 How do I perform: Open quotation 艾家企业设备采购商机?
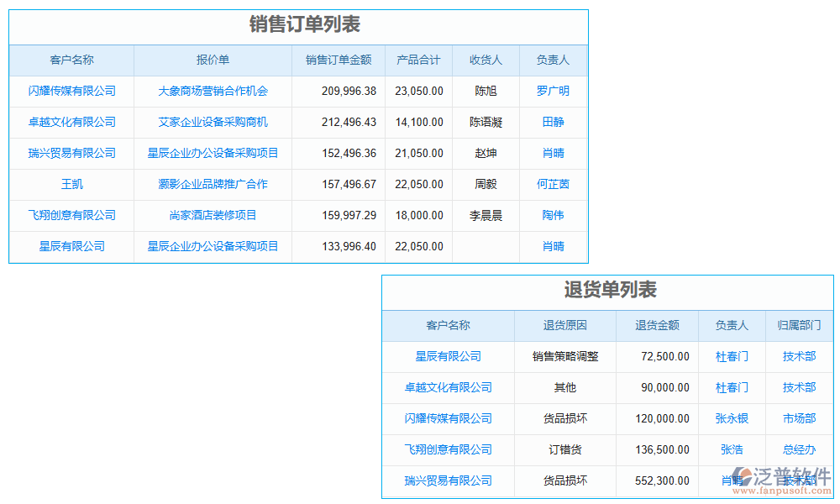tap(212, 122)
